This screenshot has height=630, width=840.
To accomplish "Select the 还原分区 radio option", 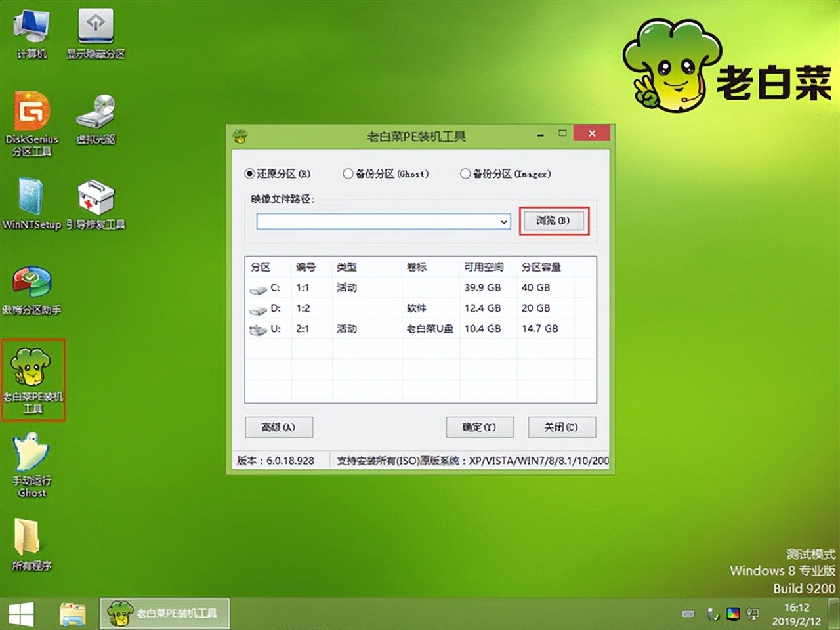I will point(249,173).
